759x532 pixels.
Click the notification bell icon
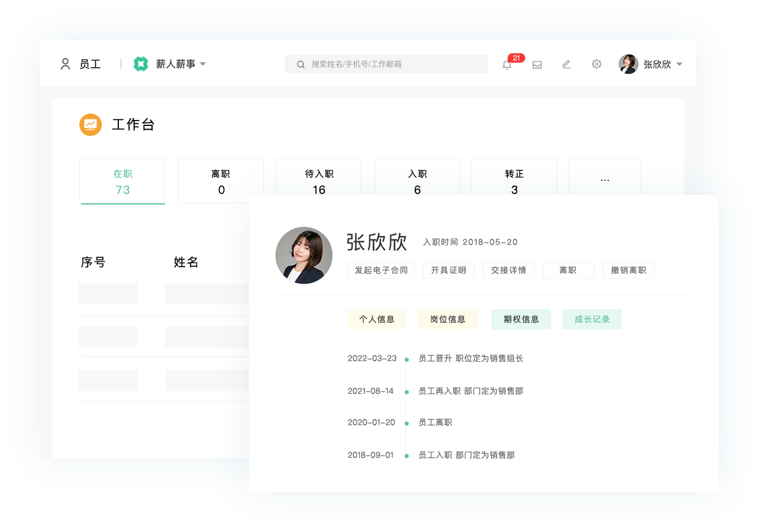click(507, 64)
